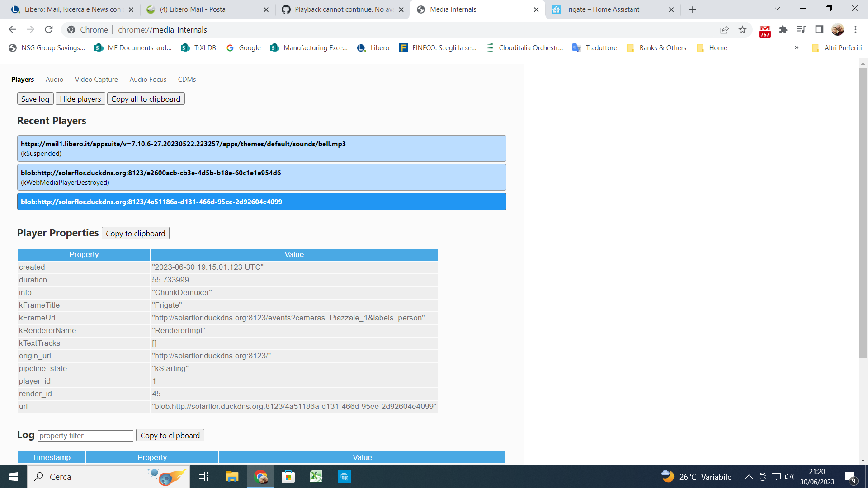
Task: Copy all players to clipboard
Action: coord(146,99)
